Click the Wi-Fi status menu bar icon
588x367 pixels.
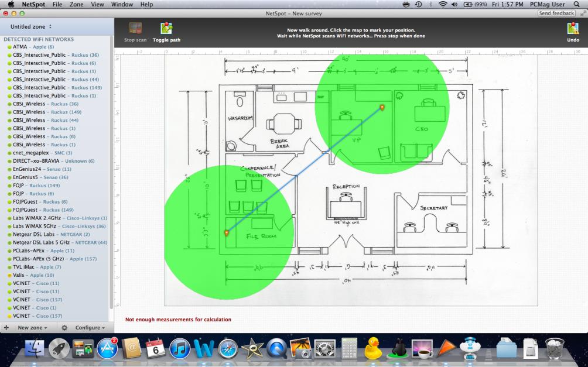click(443, 5)
